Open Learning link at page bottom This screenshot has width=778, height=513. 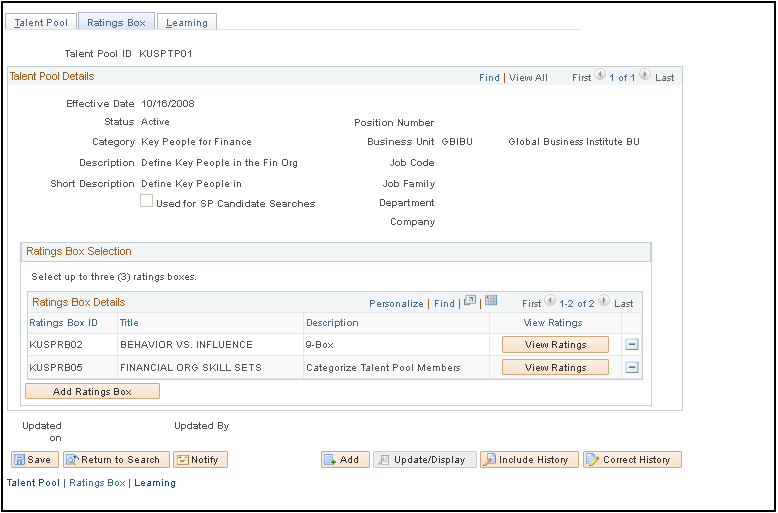155,483
